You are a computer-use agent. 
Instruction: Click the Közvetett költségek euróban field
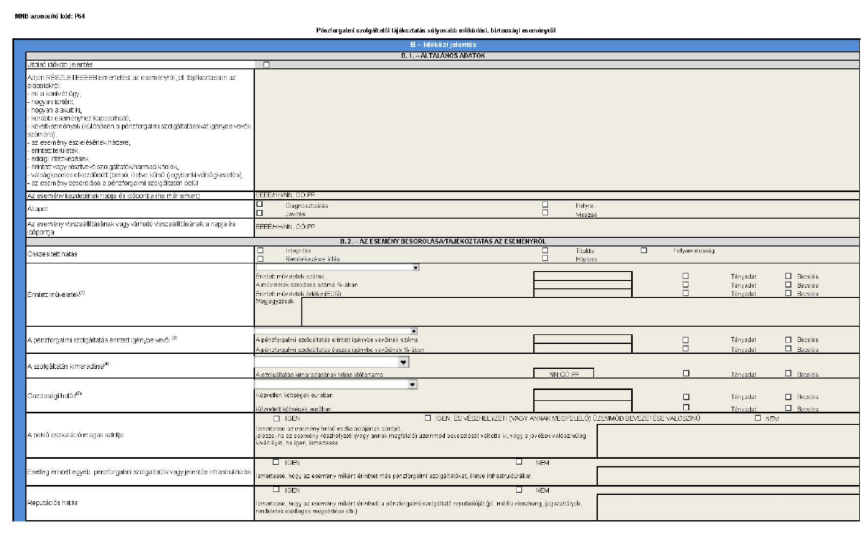582,406
